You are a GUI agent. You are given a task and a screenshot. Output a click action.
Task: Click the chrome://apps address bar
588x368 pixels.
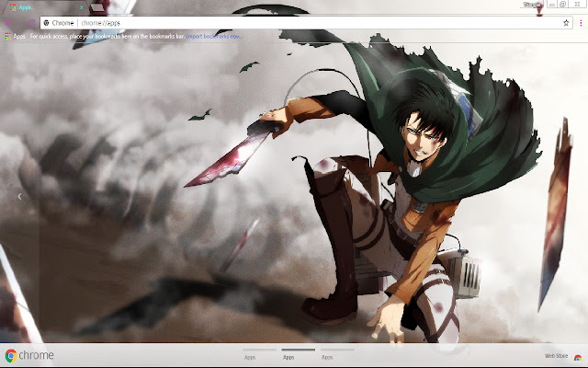[306, 23]
